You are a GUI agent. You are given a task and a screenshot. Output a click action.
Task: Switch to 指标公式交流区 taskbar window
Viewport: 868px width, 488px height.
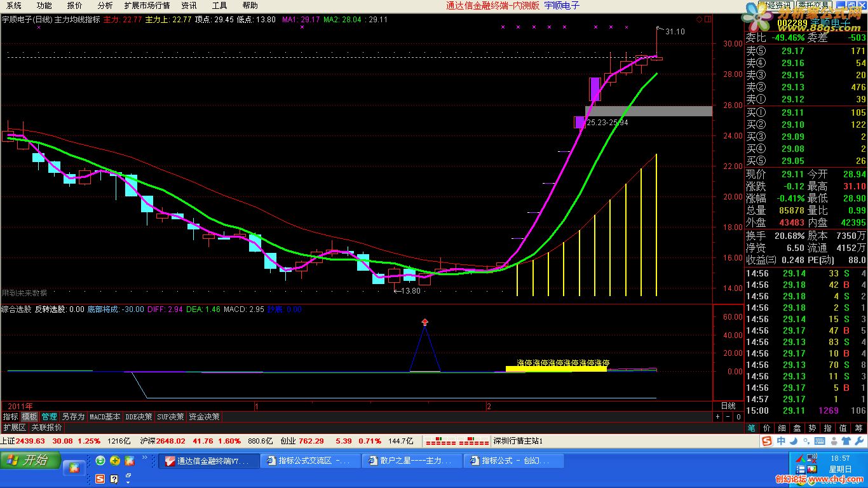click(x=309, y=461)
